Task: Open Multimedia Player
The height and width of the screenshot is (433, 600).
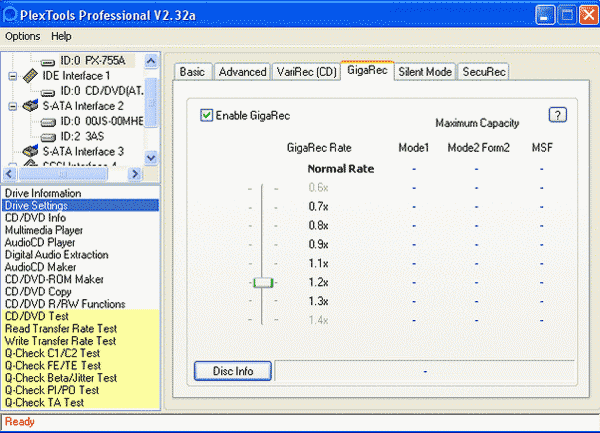Action: click(x=80, y=230)
